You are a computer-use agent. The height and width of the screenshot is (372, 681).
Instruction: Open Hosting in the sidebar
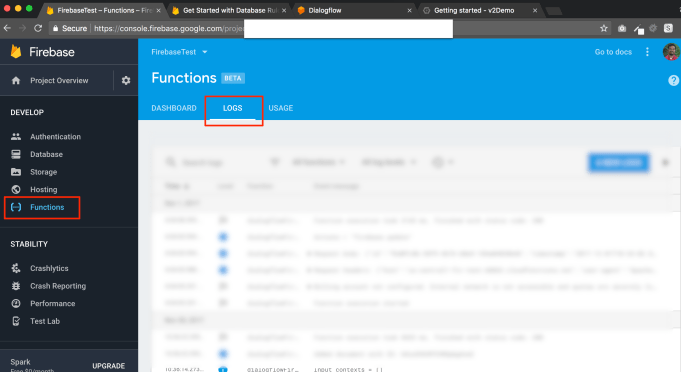[x=43, y=189]
